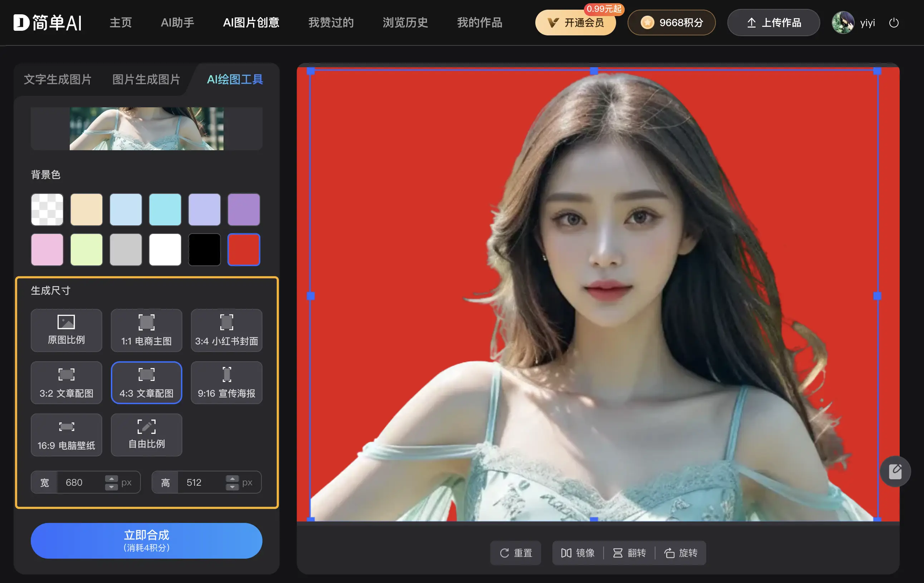Click the 开通会员 membership button
924x583 pixels.
pyautogui.click(x=575, y=23)
